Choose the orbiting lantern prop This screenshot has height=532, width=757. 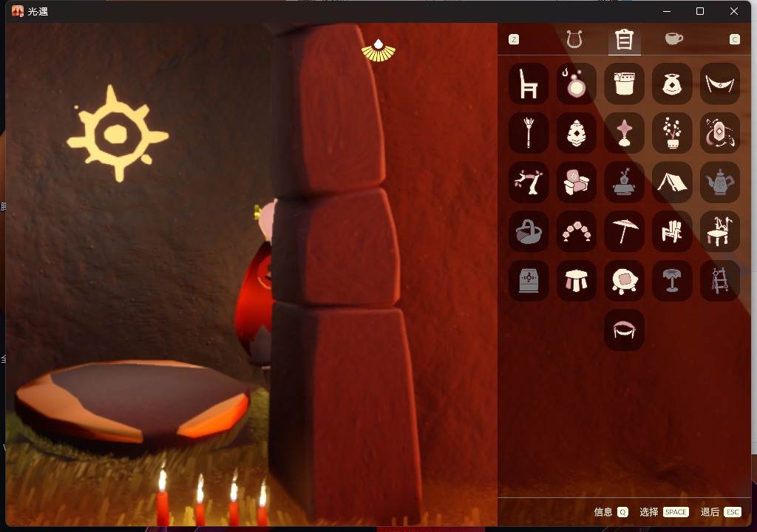720,133
